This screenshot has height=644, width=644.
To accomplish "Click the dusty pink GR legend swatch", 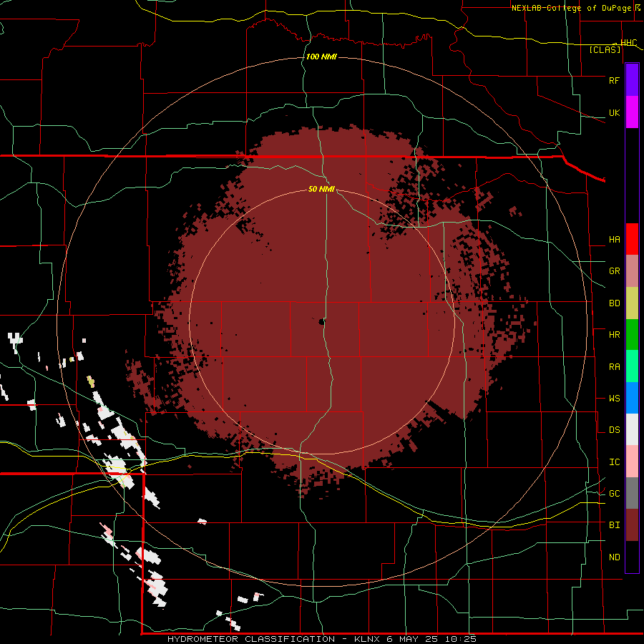I will [x=632, y=271].
